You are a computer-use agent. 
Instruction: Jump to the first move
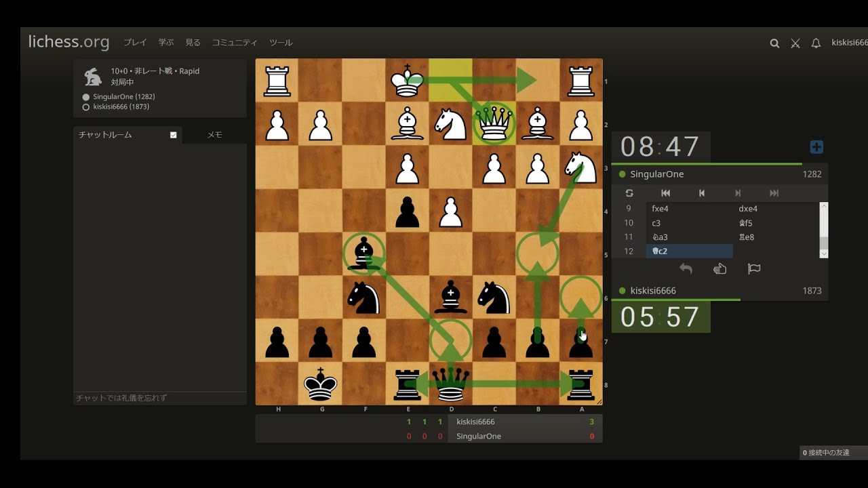coord(665,193)
